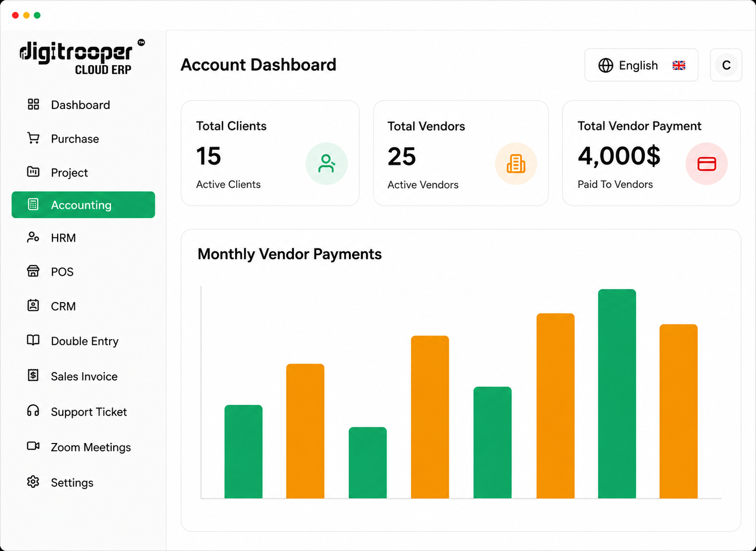The width and height of the screenshot is (756, 551).
Task: Click the Double Entry book icon
Action: tap(33, 340)
